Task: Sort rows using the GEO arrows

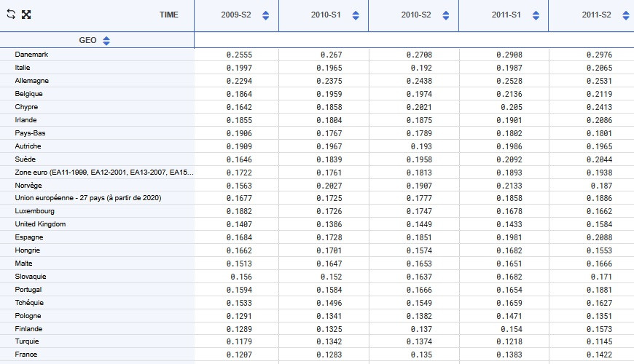Action: pos(106,40)
